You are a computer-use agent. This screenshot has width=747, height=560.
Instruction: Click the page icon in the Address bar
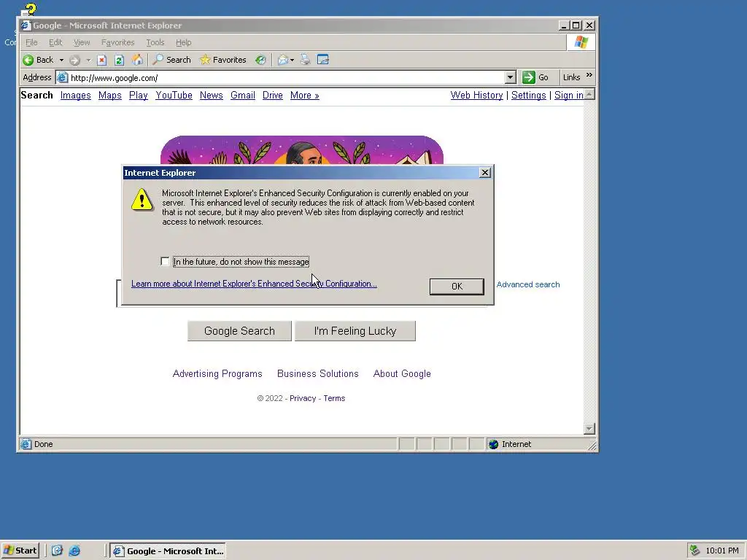(x=63, y=77)
